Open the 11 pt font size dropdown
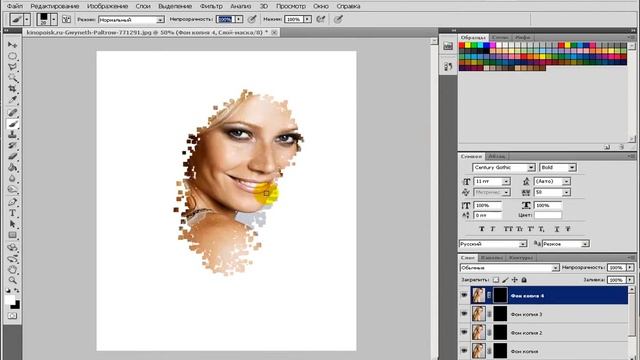 506,181
